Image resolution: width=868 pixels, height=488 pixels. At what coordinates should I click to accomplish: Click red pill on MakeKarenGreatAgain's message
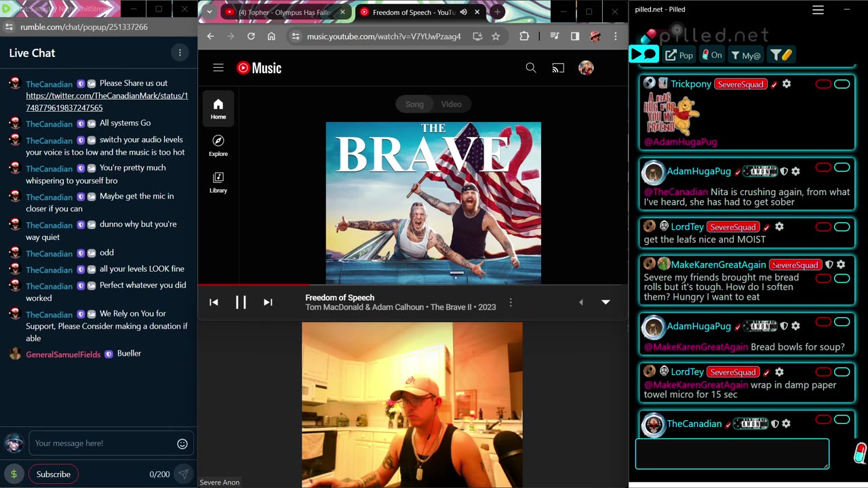pyautogui.click(x=823, y=279)
